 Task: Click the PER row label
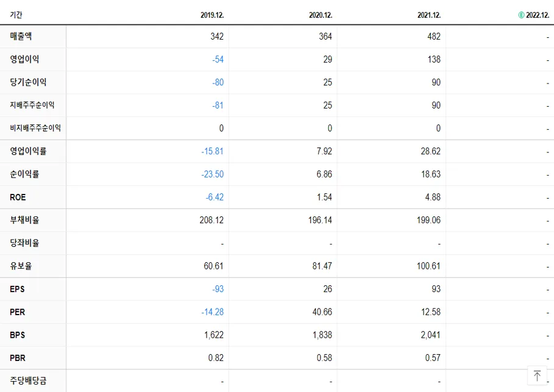pos(17,312)
